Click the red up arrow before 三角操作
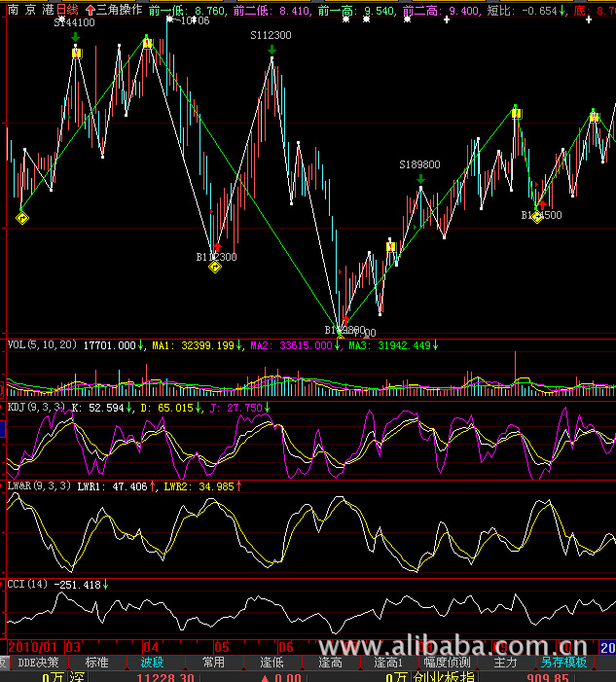Image resolution: width=616 pixels, height=682 pixels. click(x=90, y=9)
